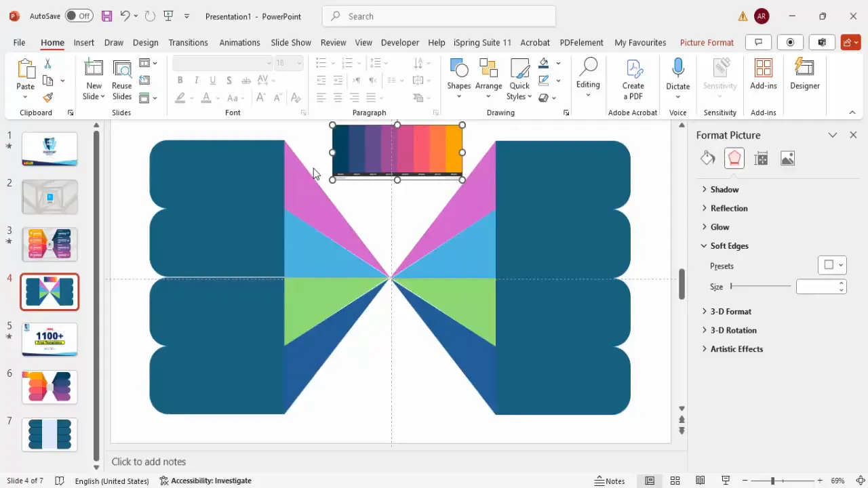Open the File menu
The width and height of the screenshot is (868, 488).
19,42
